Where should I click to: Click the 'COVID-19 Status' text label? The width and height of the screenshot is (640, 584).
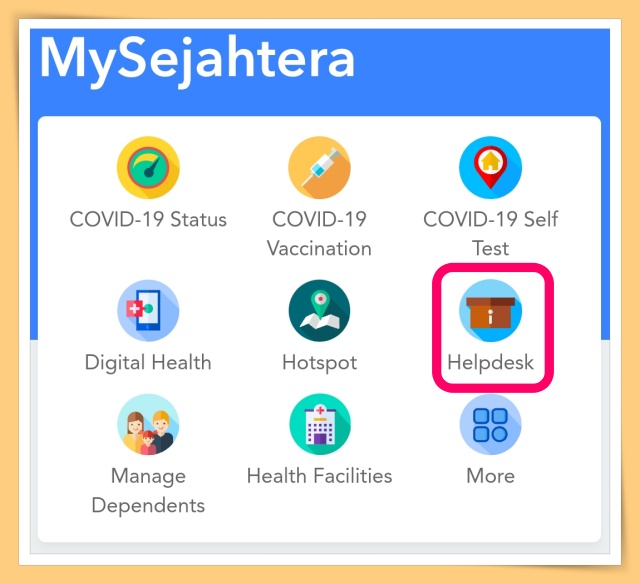pos(148,219)
